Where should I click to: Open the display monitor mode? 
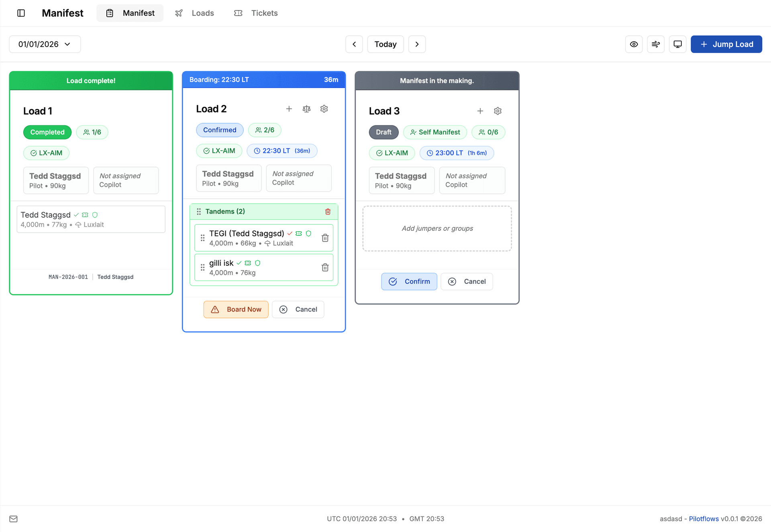(677, 44)
